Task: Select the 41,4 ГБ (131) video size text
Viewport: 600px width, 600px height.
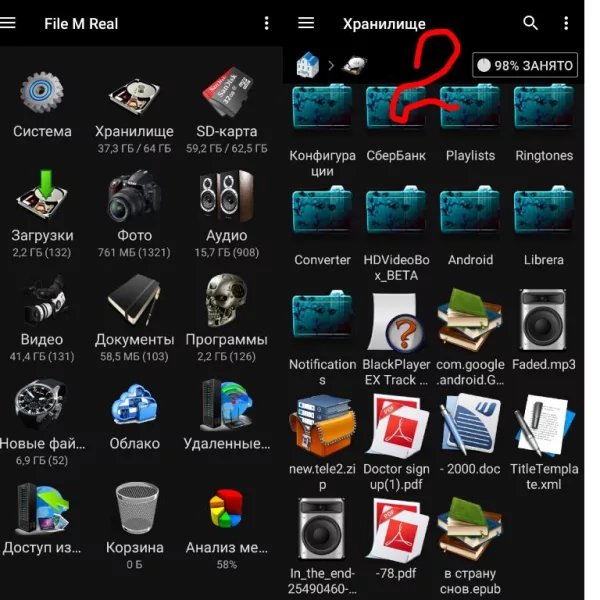Action: (42, 357)
